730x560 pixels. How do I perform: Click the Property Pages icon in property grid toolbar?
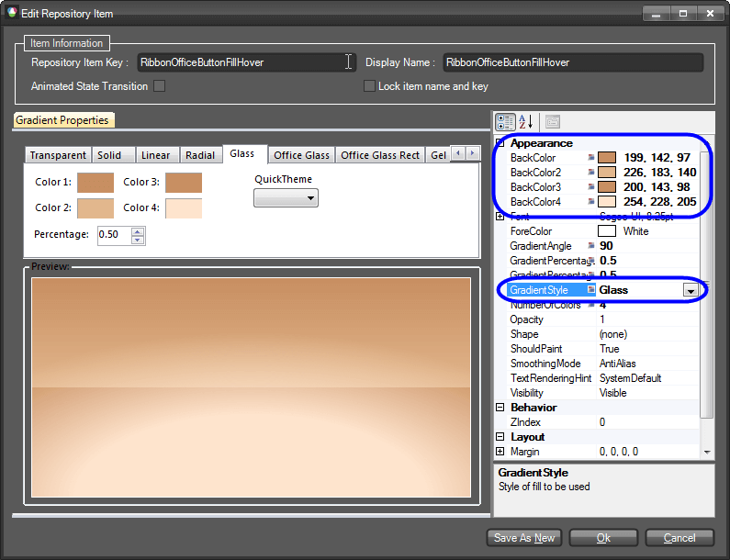tap(553, 122)
